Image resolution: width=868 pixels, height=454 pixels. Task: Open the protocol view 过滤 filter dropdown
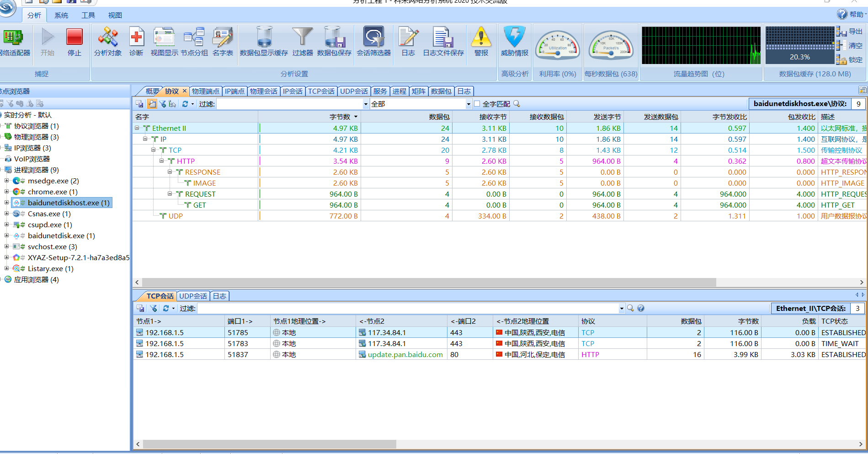pos(366,104)
